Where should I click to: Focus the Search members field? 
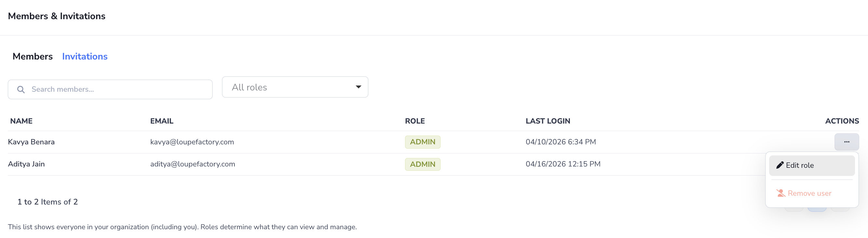point(110,89)
